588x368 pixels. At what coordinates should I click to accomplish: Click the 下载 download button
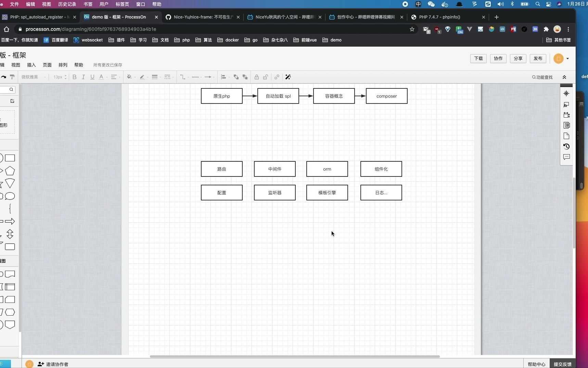478,59
